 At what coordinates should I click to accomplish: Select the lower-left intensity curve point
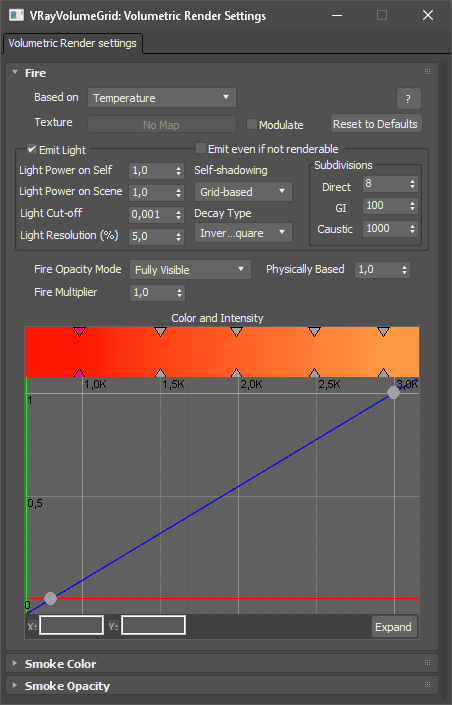tap(50, 598)
